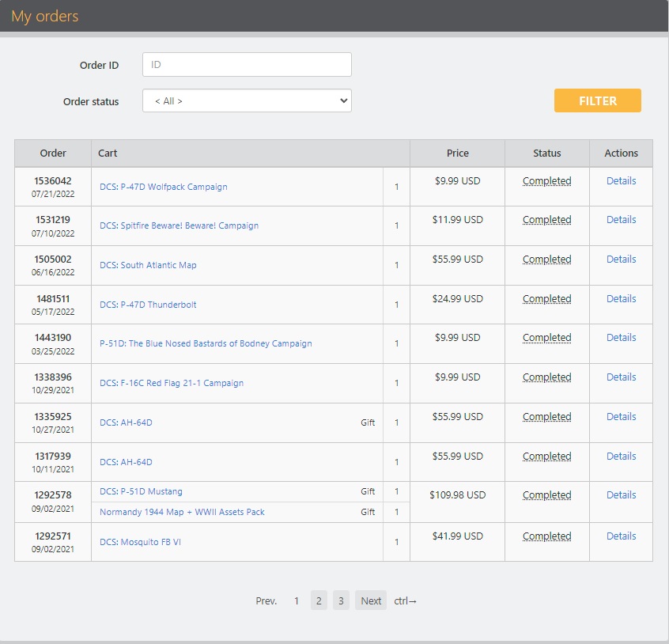Click Completed status of order 1292571
This screenshot has height=644, width=669.
coord(547,536)
